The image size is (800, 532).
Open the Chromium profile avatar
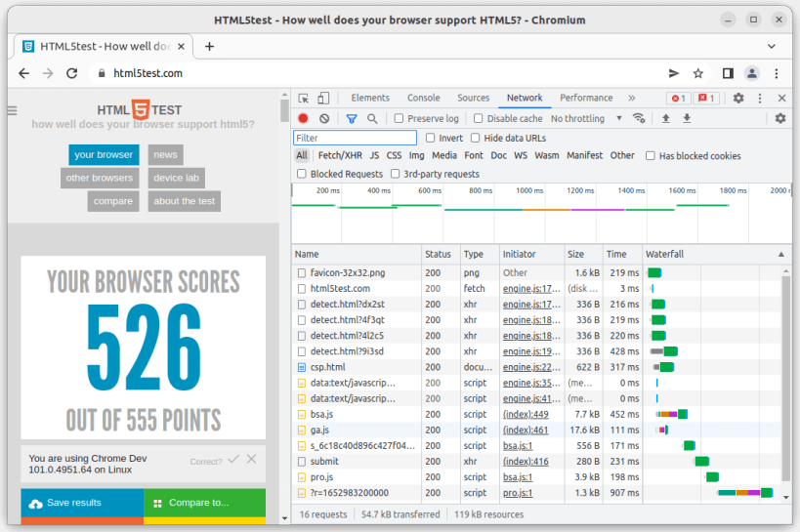752,73
